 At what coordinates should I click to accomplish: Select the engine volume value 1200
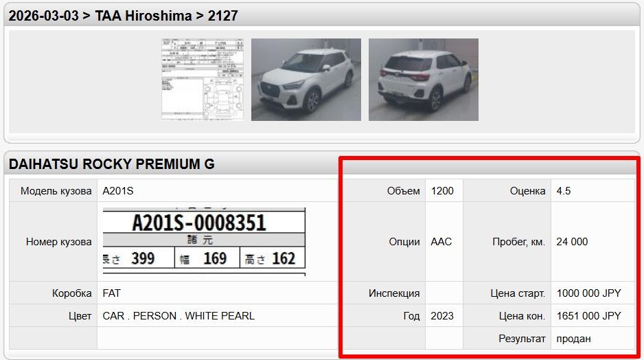[442, 191]
